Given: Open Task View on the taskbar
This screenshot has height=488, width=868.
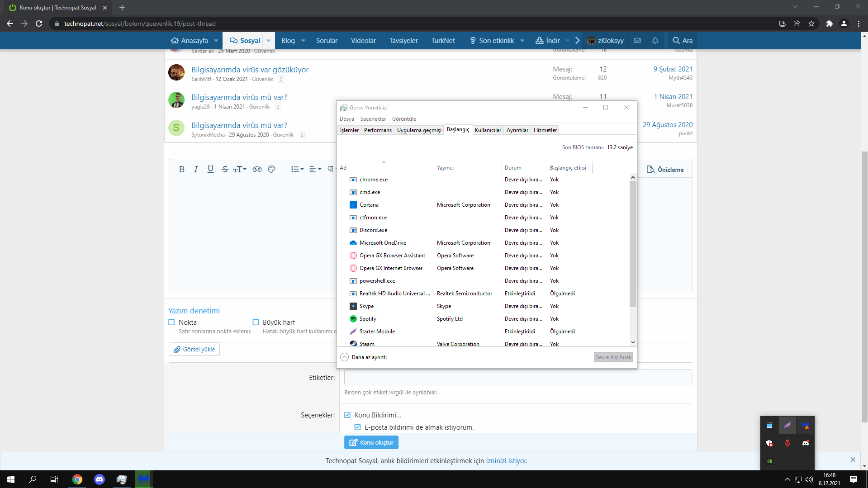Looking at the screenshot, I should click(54, 479).
